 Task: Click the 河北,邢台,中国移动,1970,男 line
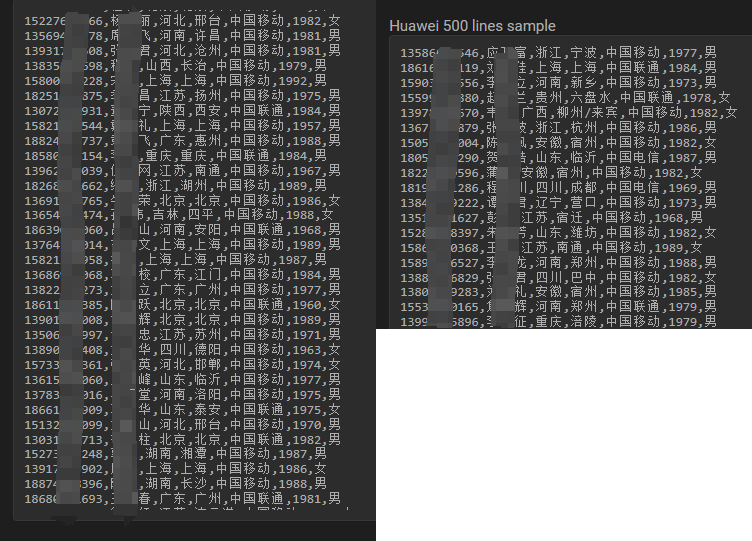(x=182, y=424)
